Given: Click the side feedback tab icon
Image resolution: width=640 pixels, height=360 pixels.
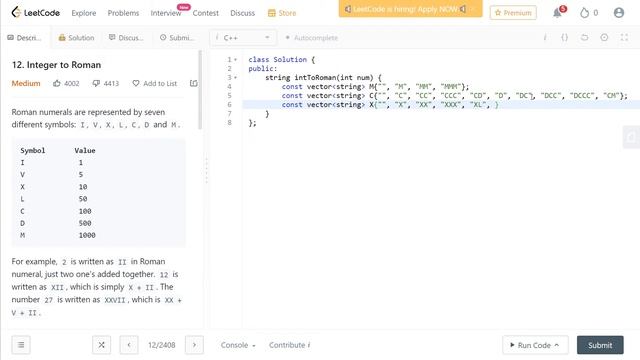Looking at the screenshot, I should 631,137.
